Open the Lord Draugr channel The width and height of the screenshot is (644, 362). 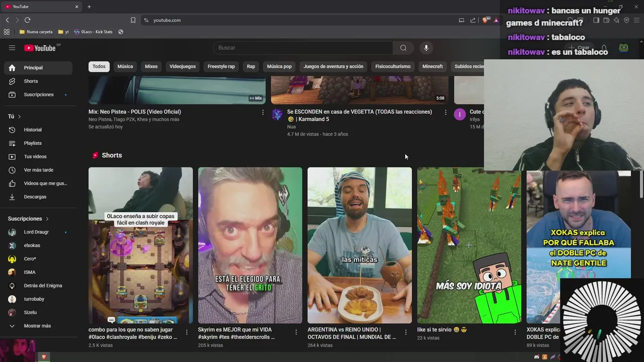click(x=38, y=232)
